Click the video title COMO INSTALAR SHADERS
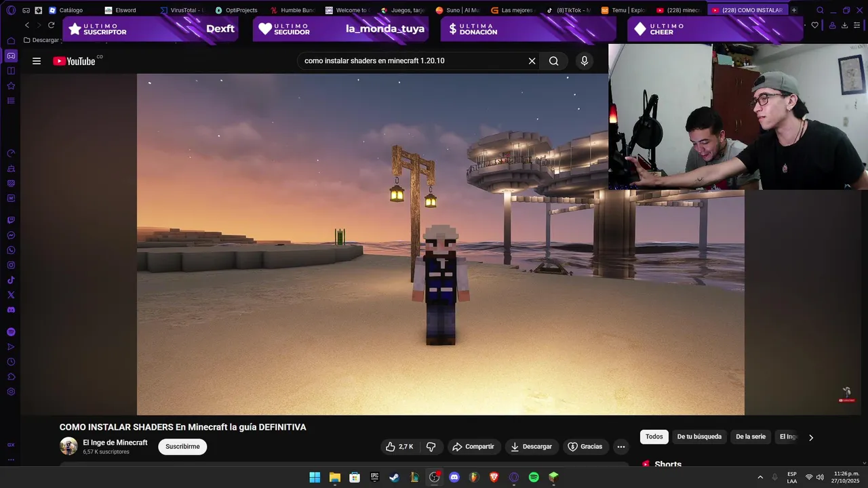 point(183,427)
